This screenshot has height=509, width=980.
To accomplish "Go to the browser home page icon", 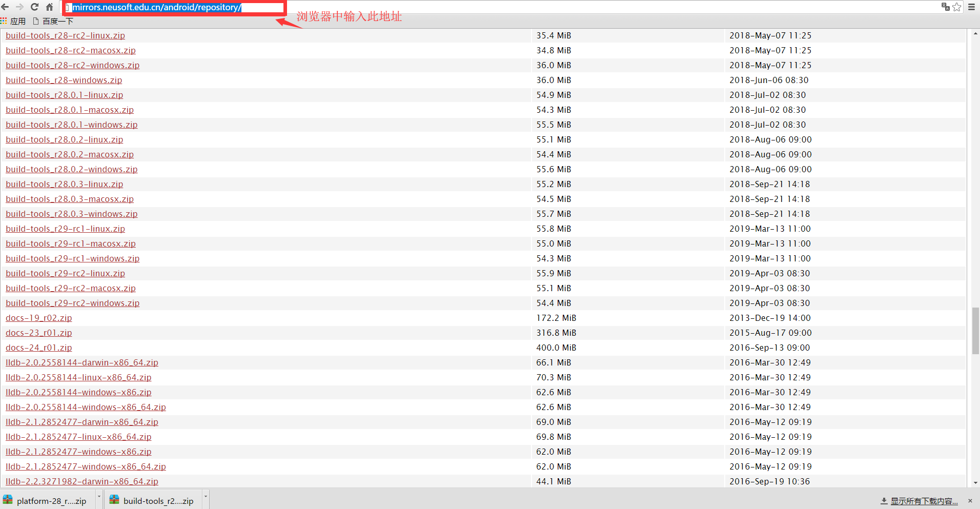I will [x=49, y=7].
